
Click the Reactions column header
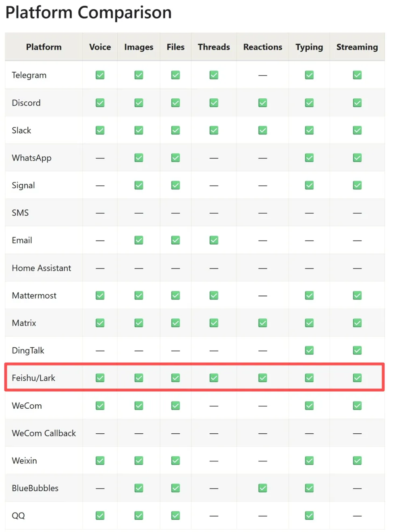click(262, 47)
